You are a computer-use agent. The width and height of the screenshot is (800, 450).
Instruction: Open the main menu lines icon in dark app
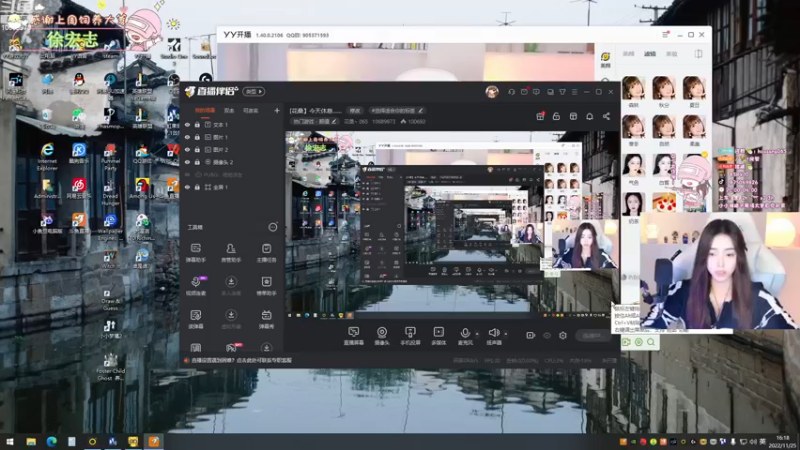tap(574, 92)
